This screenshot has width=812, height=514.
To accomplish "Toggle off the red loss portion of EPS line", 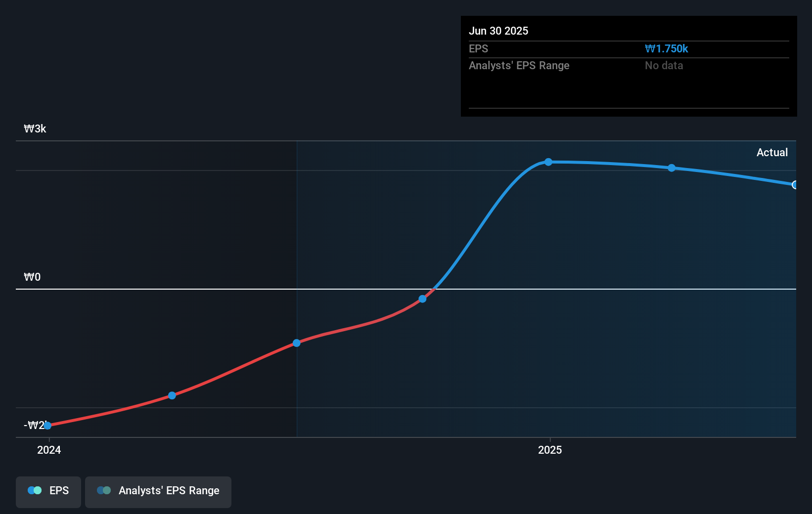I will [x=48, y=492].
